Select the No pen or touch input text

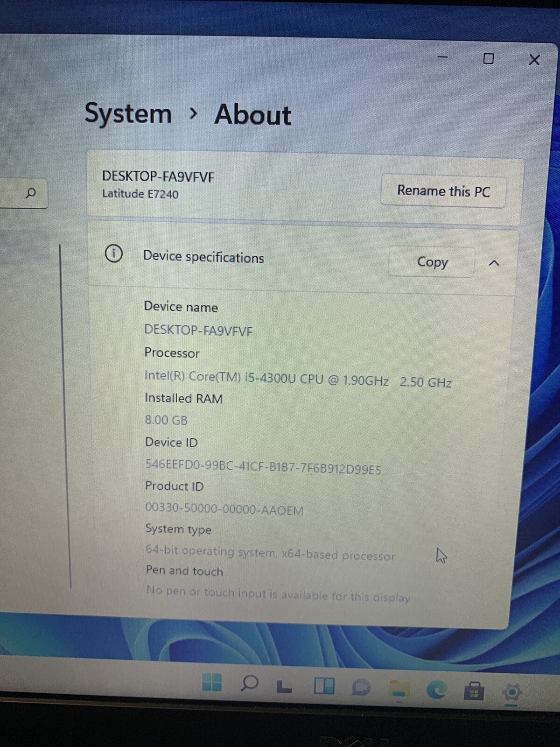[x=278, y=594]
